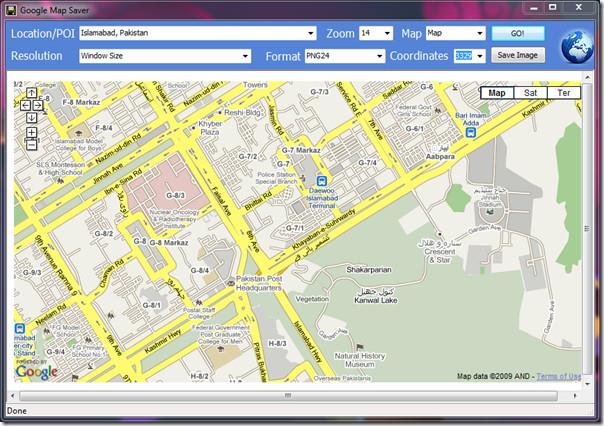Zoom in with the plus map control
The height and width of the screenshot is (426, 604).
point(32,132)
